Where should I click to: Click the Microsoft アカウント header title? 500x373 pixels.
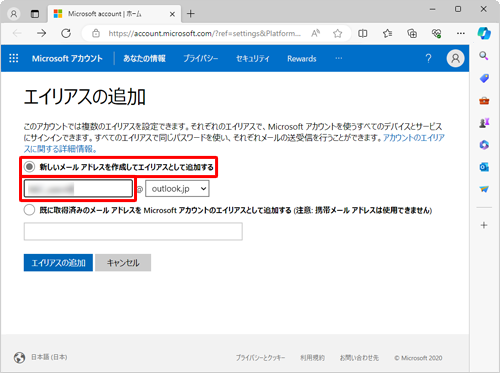pos(67,59)
